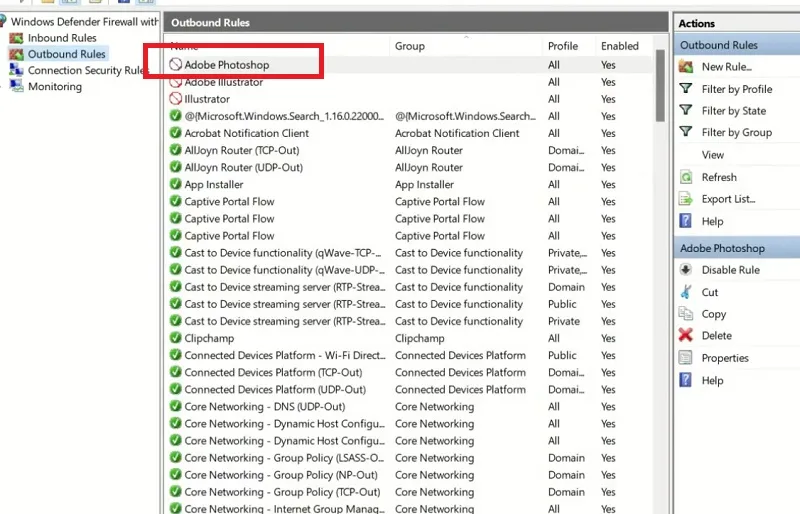The width and height of the screenshot is (800, 514).
Task: Click the Outbound Rules tree icon
Action: 16,54
